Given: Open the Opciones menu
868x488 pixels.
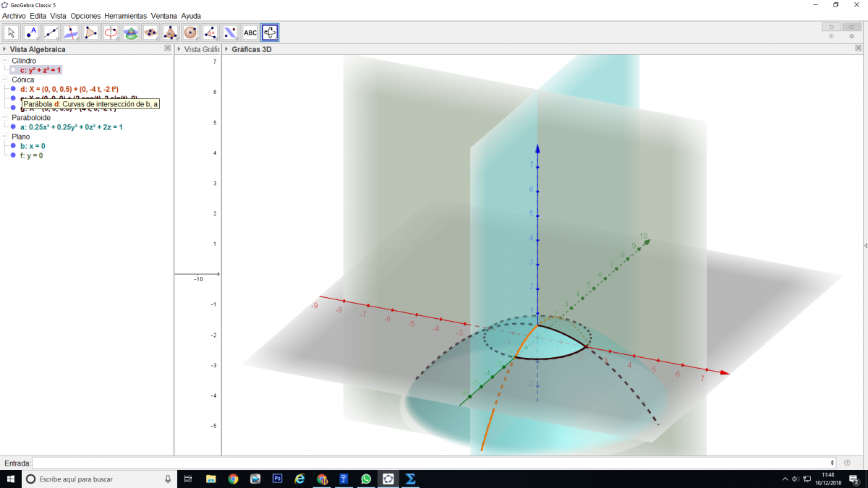Looking at the screenshot, I should coord(85,15).
